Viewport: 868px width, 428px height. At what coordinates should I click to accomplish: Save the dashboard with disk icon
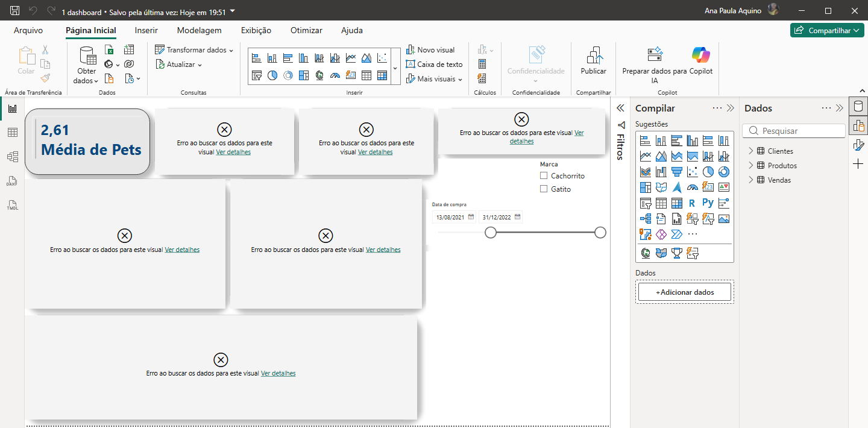tap(14, 11)
